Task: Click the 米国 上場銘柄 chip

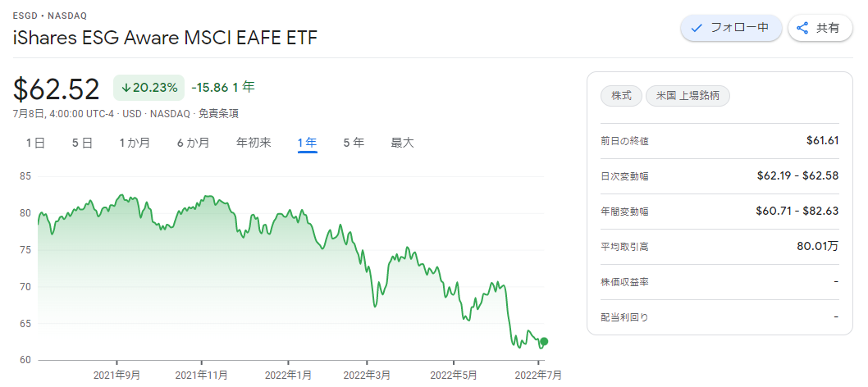Action: pyautogui.click(x=688, y=96)
